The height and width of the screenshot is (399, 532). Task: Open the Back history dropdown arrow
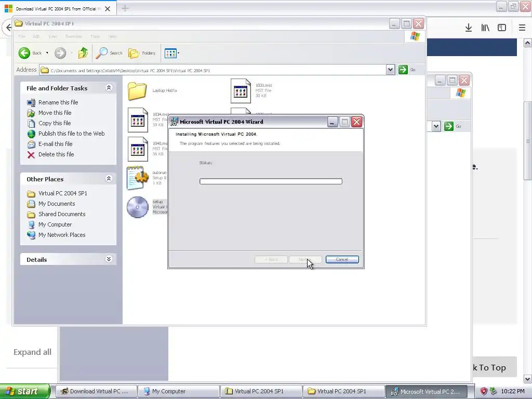pyautogui.click(x=47, y=53)
